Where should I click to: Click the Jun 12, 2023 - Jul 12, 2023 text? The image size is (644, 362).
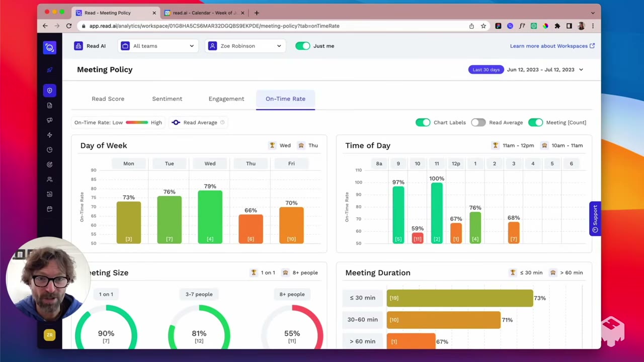coord(540,69)
